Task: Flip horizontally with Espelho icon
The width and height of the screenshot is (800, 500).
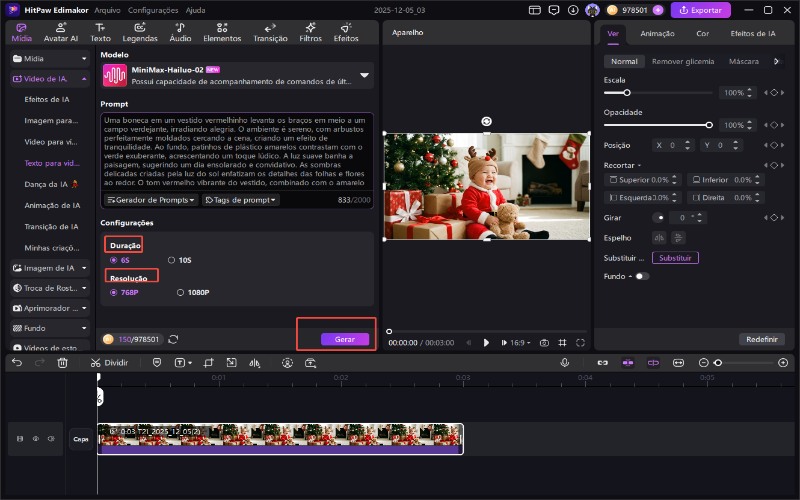Action: point(659,238)
